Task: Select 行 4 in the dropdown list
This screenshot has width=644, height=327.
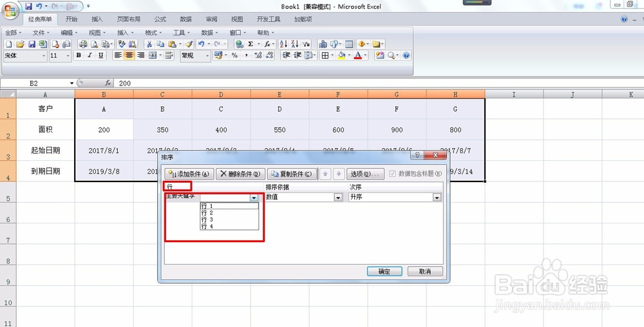Action: pos(229,226)
